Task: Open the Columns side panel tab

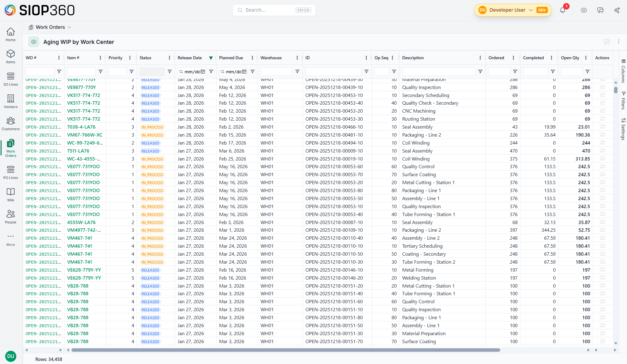Action: point(623,71)
